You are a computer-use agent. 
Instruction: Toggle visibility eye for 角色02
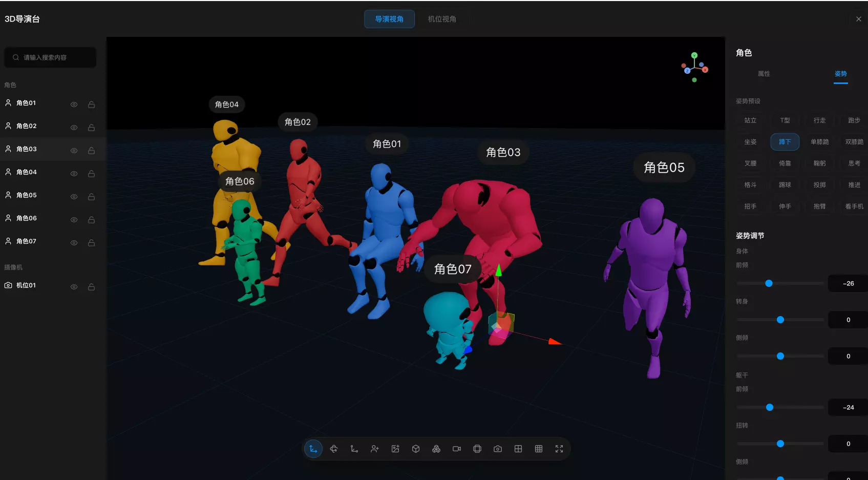74,128
